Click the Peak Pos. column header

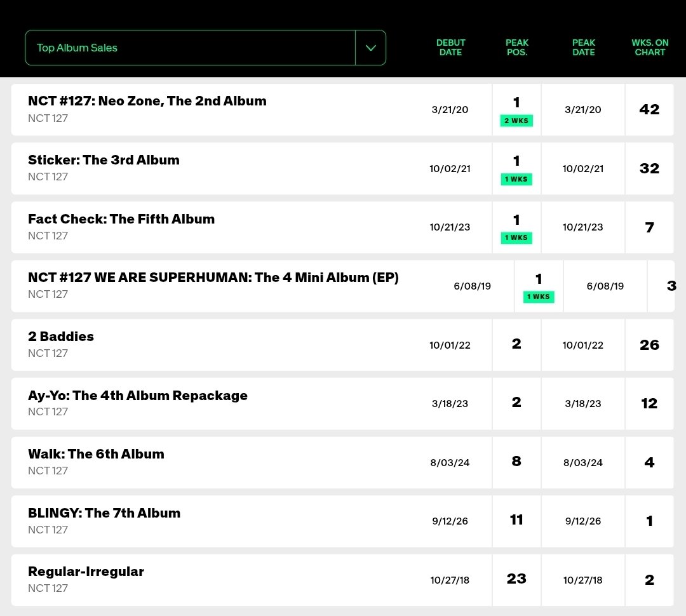[516, 47]
